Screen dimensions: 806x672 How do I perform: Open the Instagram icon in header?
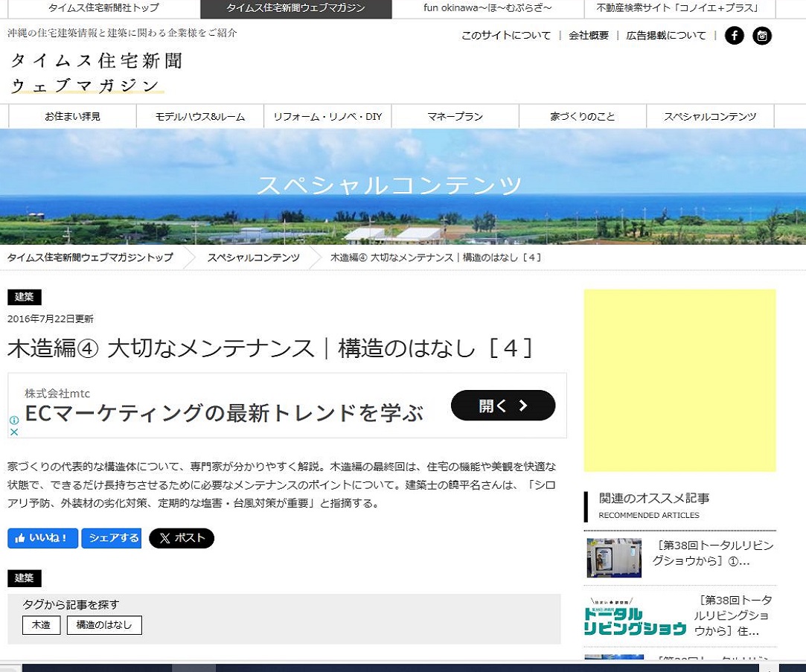pyautogui.click(x=762, y=36)
